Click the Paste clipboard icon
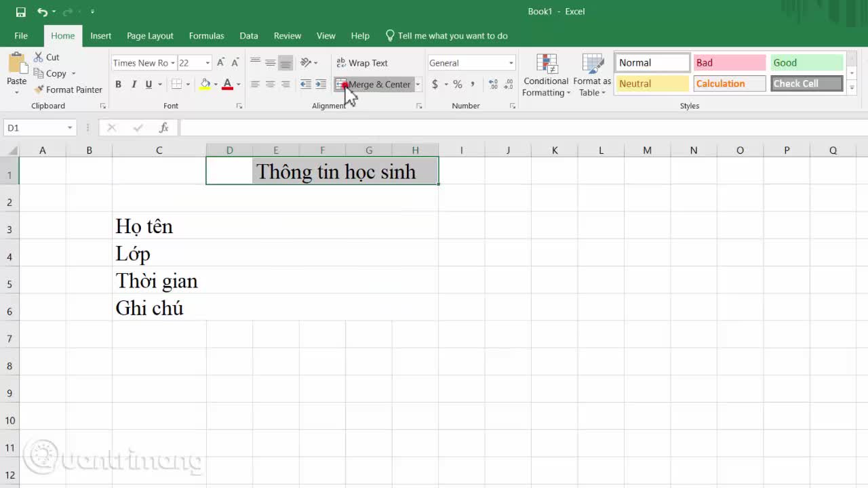Viewport: 868px width, 488px height. click(x=17, y=63)
